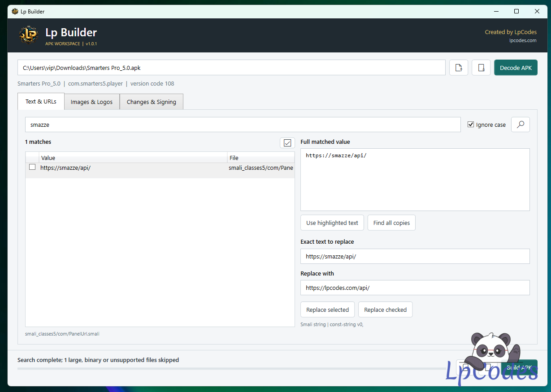Click inside the Full matched value text area
Image resolution: width=551 pixels, height=392 pixels.
tap(415, 180)
